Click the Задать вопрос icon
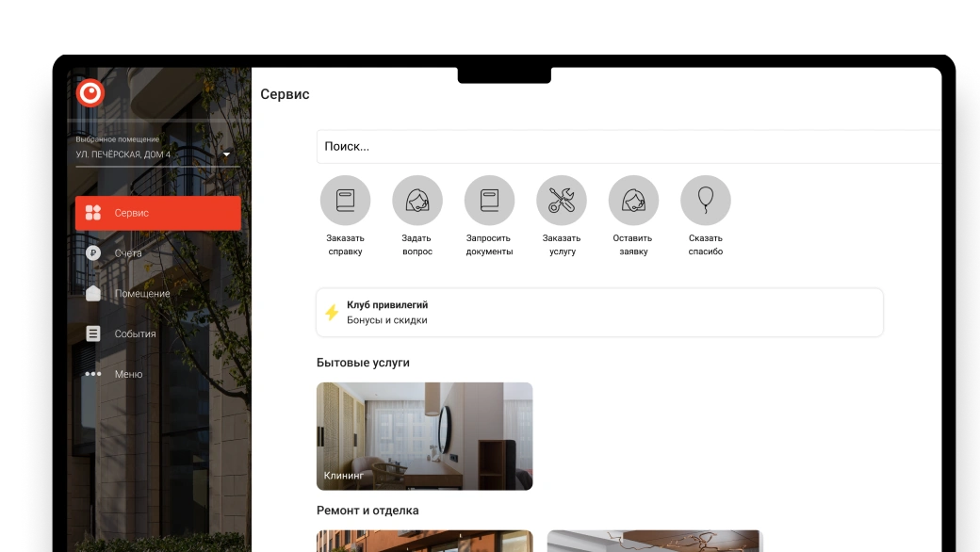Screen dimensions: 980x552 tap(417, 200)
